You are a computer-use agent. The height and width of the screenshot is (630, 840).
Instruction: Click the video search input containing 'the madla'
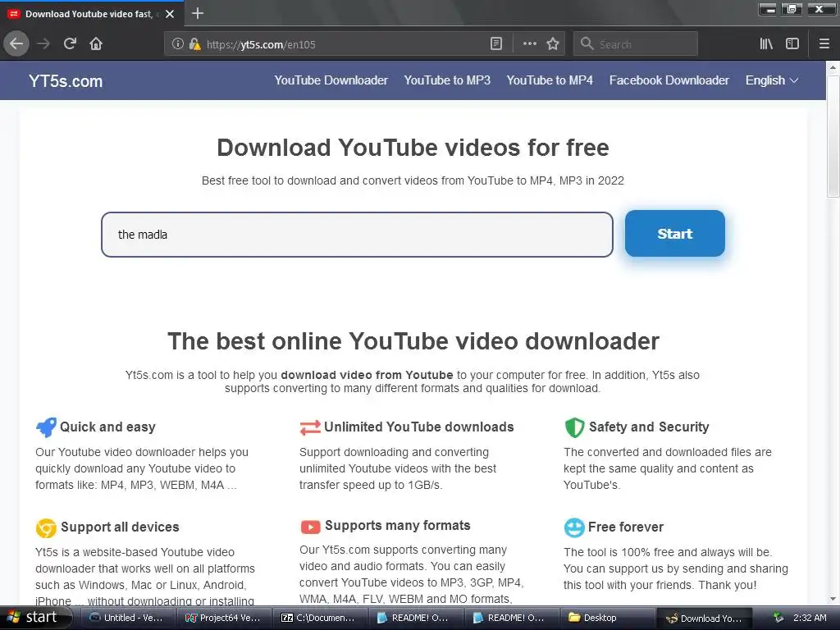pyautogui.click(x=357, y=235)
